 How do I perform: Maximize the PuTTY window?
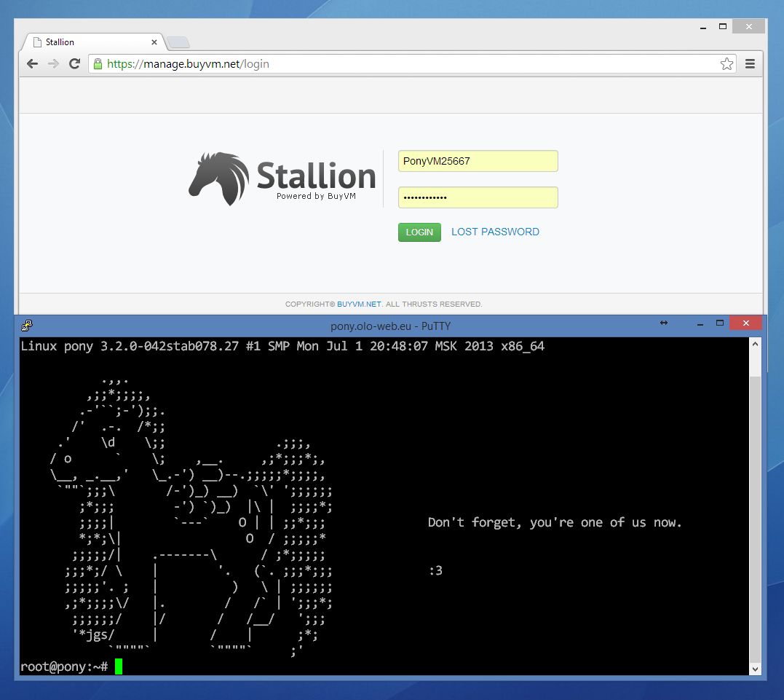click(719, 323)
